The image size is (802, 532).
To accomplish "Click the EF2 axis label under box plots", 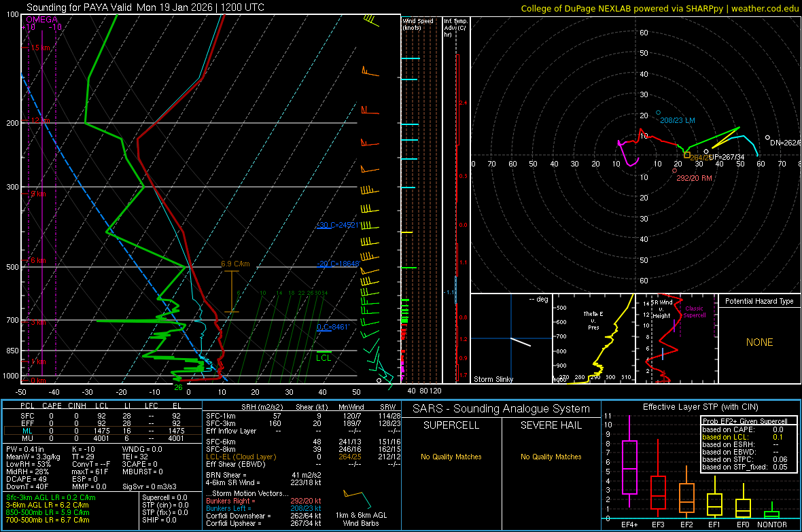I will point(686,525).
